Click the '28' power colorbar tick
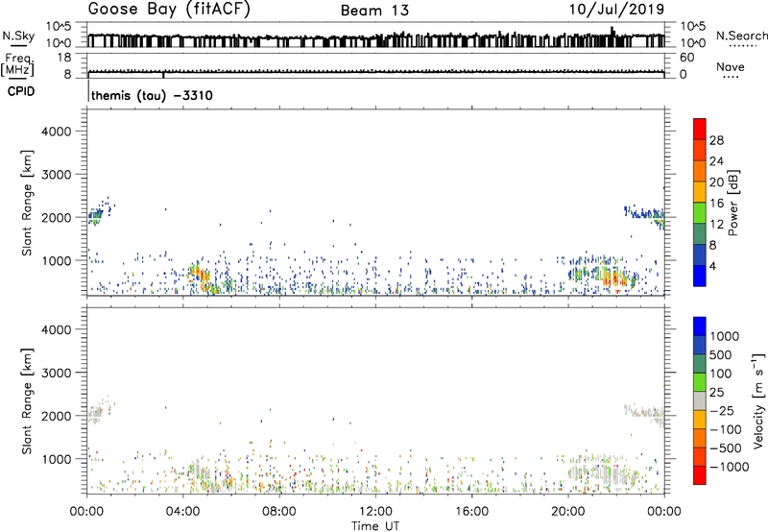Screen dimensions: 768x532 coord(716,140)
